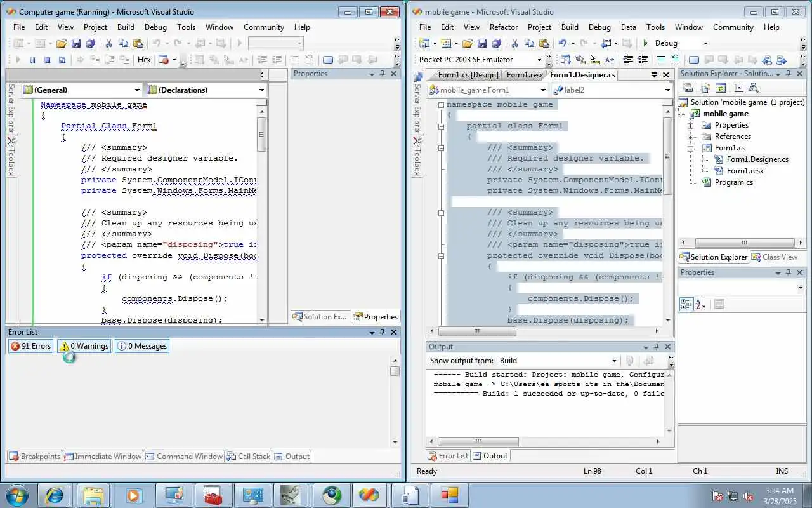Open Debug menu in Computer game window

(155, 27)
